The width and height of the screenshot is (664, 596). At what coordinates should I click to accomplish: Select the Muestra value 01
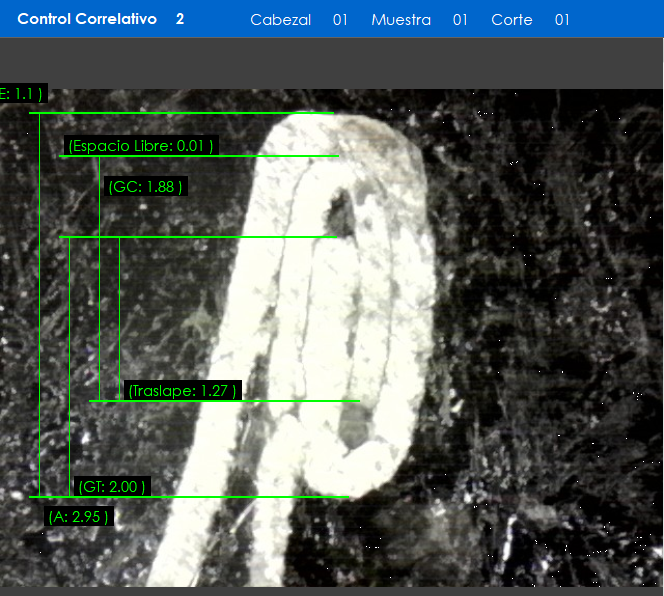[x=460, y=20]
